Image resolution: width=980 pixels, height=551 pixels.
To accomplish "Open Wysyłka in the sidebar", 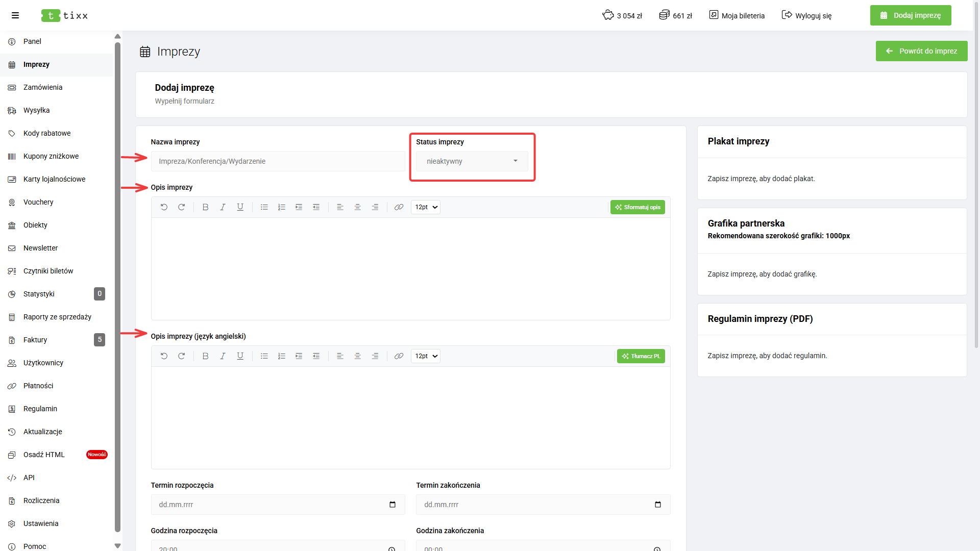I will (x=56, y=110).
